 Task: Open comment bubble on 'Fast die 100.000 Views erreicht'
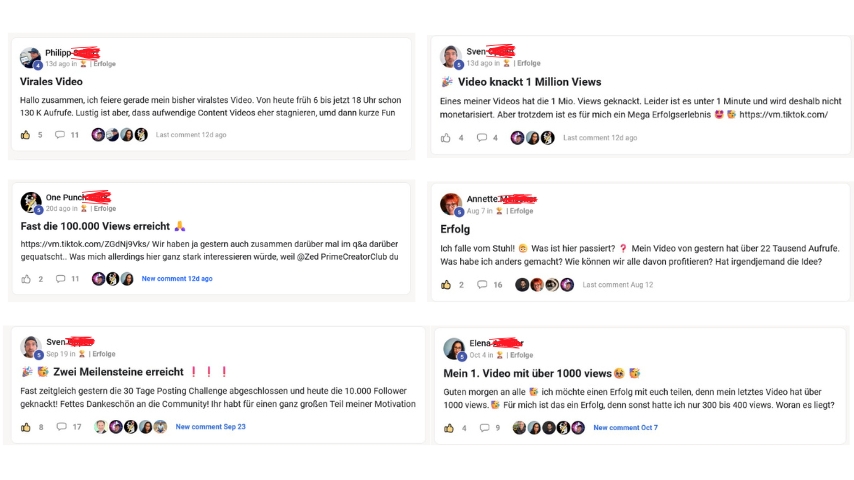(60, 279)
